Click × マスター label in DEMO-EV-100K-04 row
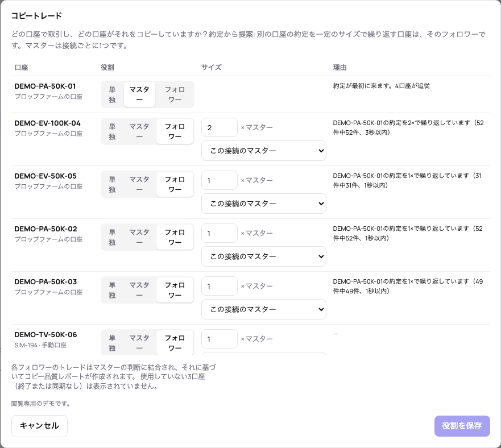The width and height of the screenshot is (501, 448). 256,127
